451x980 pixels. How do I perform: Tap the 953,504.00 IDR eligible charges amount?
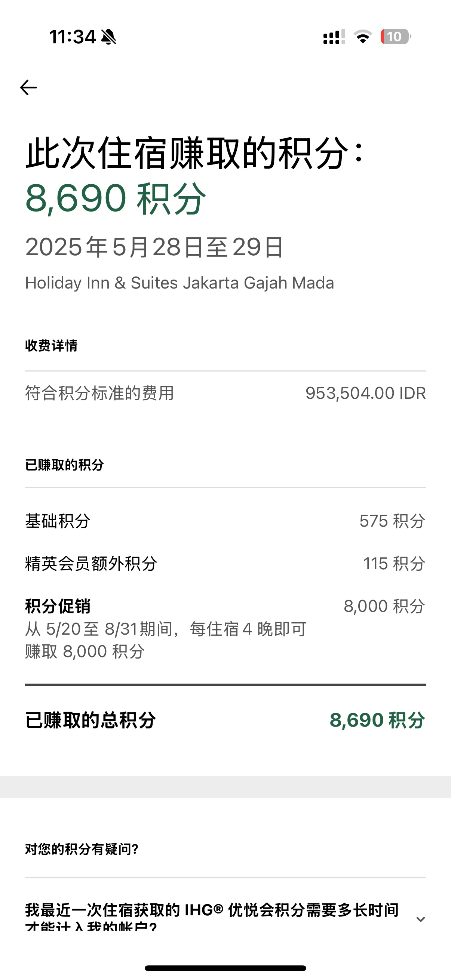(x=366, y=393)
